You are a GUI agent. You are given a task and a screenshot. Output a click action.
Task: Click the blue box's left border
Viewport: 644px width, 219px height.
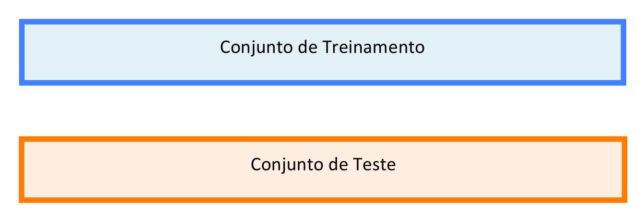coord(22,52)
